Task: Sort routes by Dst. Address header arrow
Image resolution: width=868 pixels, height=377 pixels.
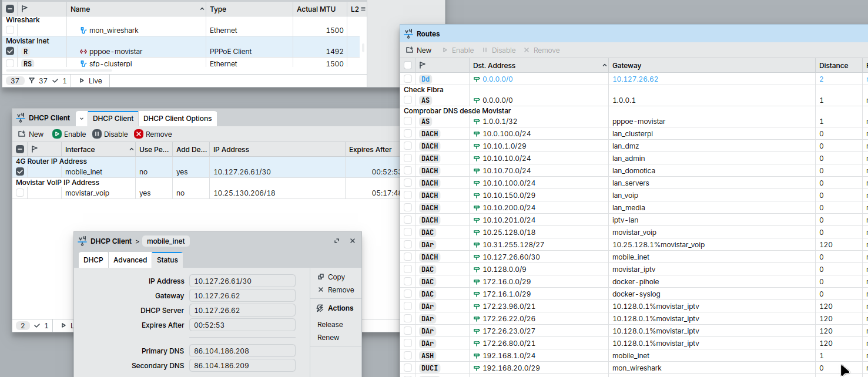Action: (604, 66)
